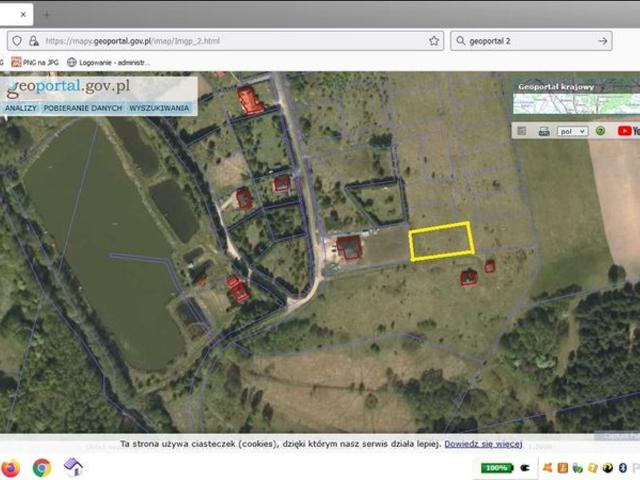Click the search arrow in search box

tap(603, 41)
